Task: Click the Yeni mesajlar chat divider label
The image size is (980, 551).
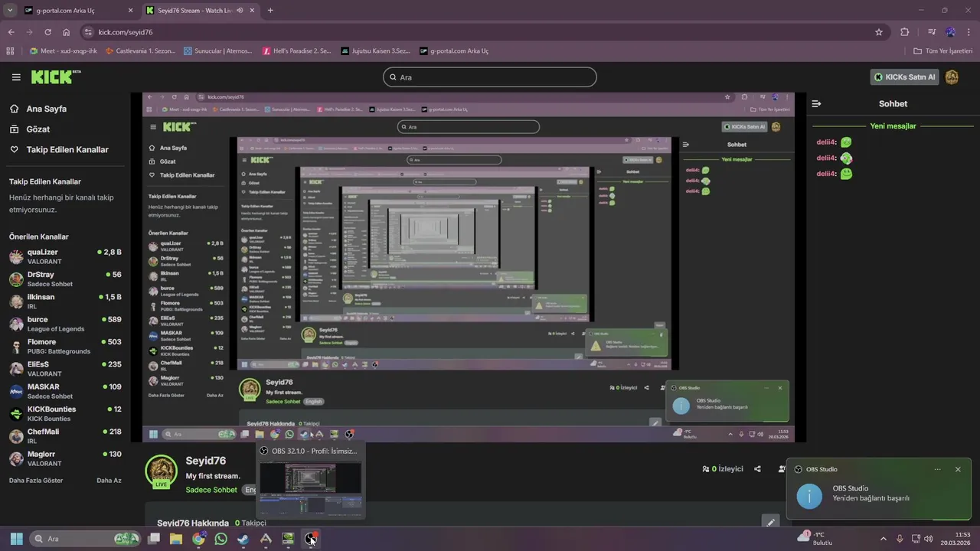Action: 893,126
